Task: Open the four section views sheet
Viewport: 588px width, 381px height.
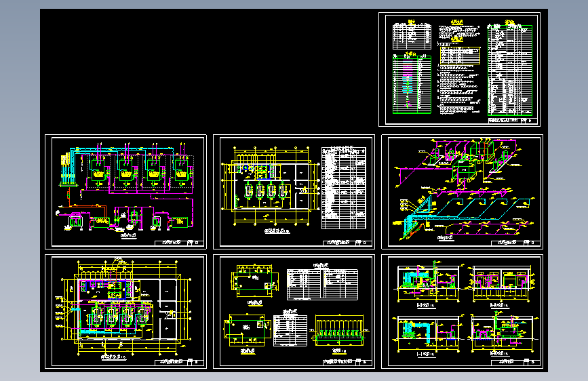Action: (462, 312)
